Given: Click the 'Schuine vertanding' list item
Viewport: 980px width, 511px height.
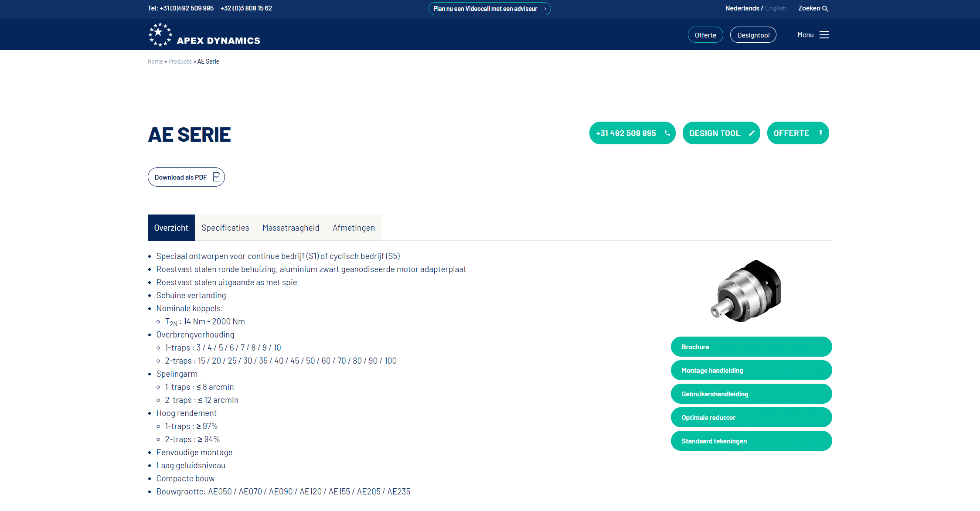Looking at the screenshot, I should [191, 295].
